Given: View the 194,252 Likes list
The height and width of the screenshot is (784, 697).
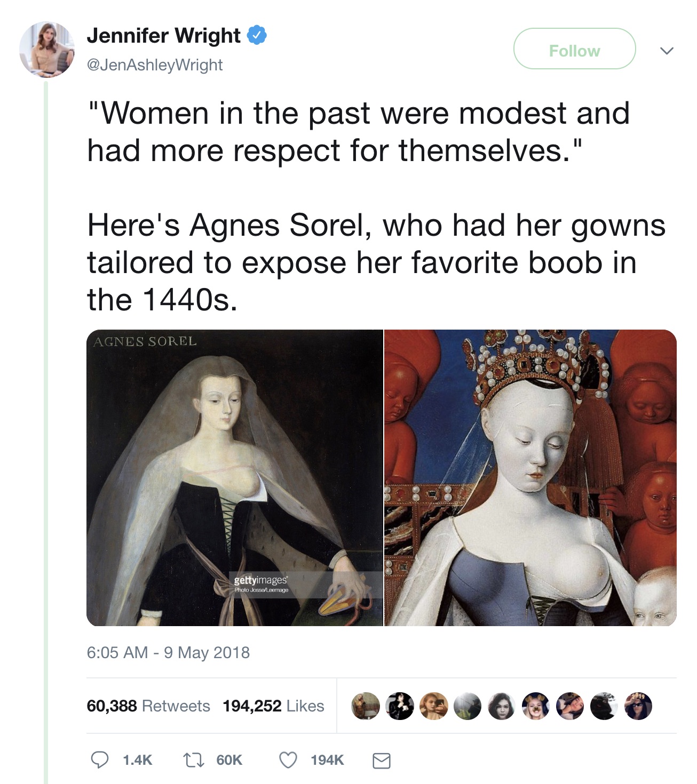Looking at the screenshot, I should (273, 706).
